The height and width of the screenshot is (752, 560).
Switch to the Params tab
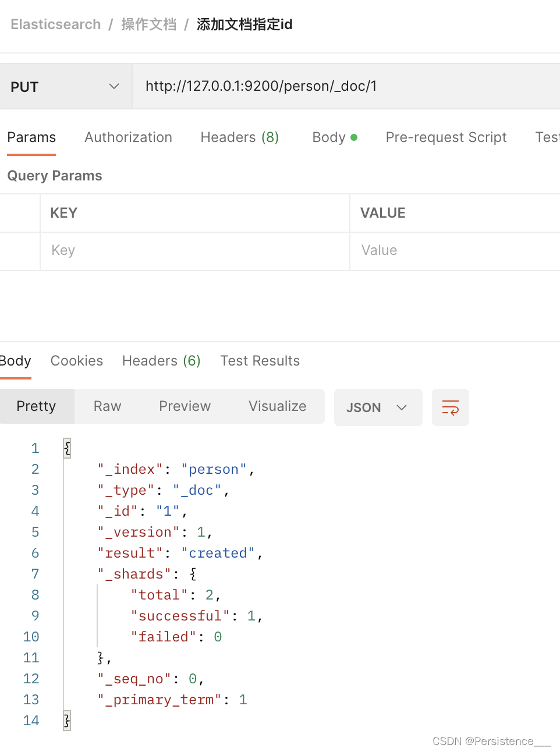coord(31,137)
